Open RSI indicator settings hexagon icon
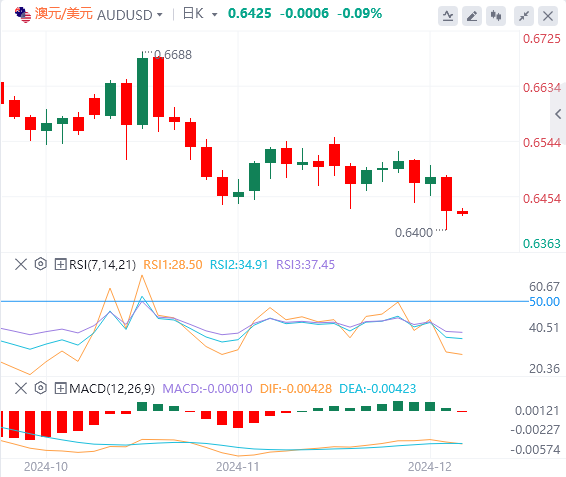The height and width of the screenshot is (477, 566). point(41,264)
